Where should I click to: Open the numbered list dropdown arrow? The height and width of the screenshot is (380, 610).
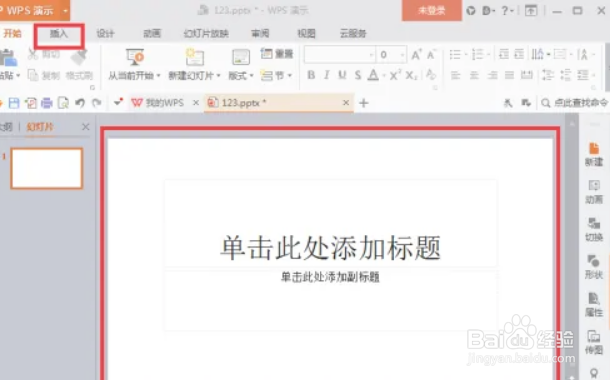(488, 54)
